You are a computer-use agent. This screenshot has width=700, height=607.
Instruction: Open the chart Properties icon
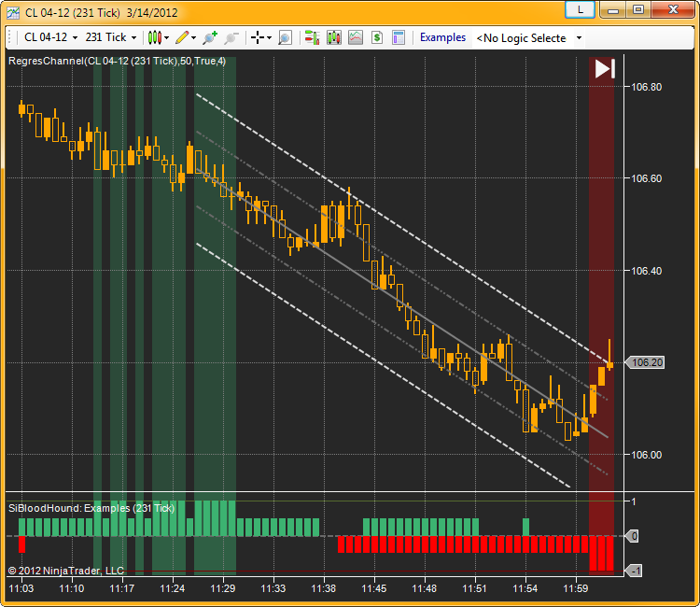pos(399,37)
